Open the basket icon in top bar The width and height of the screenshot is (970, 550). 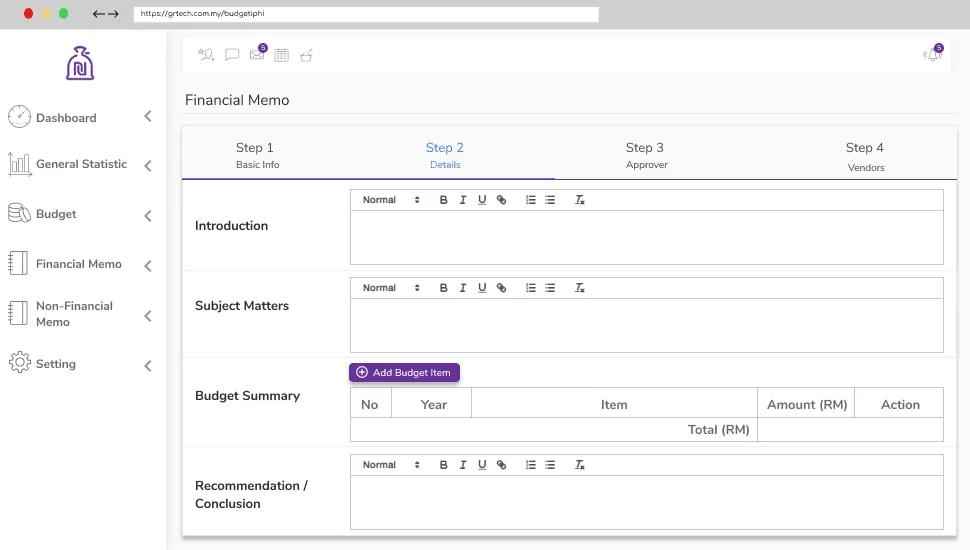306,55
